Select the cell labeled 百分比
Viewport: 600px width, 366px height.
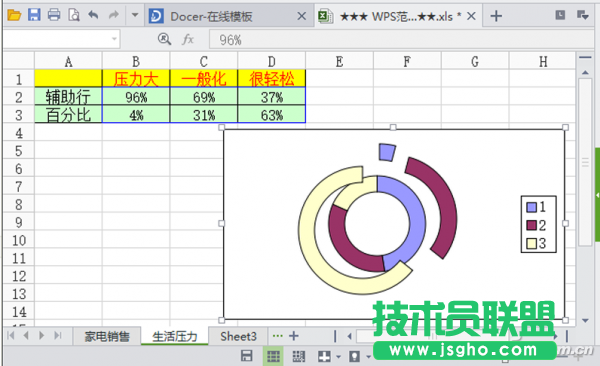(68, 114)
